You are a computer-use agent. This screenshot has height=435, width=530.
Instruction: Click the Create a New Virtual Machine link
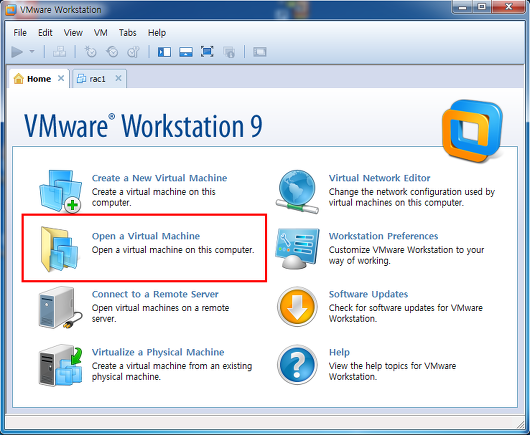tap(160, 178)
